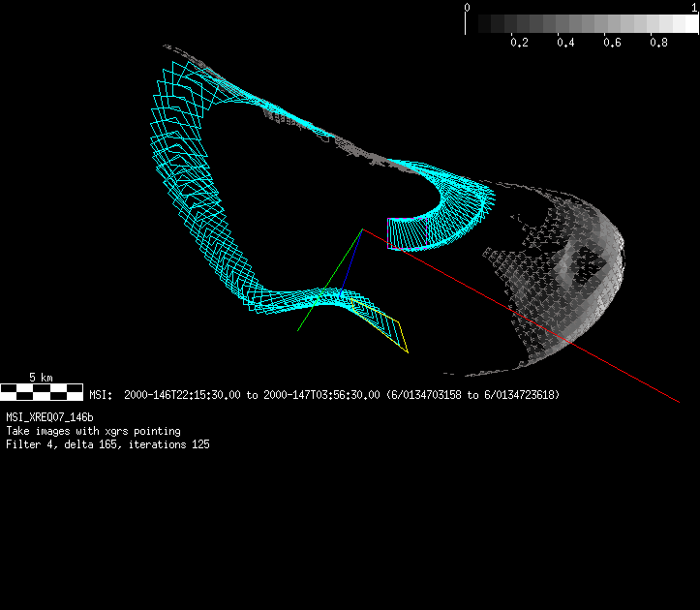The height and width of the screenshot is (610, 700).
Task: Click 'Take images with xgrs pointing' line
Action: coord(93,431)
